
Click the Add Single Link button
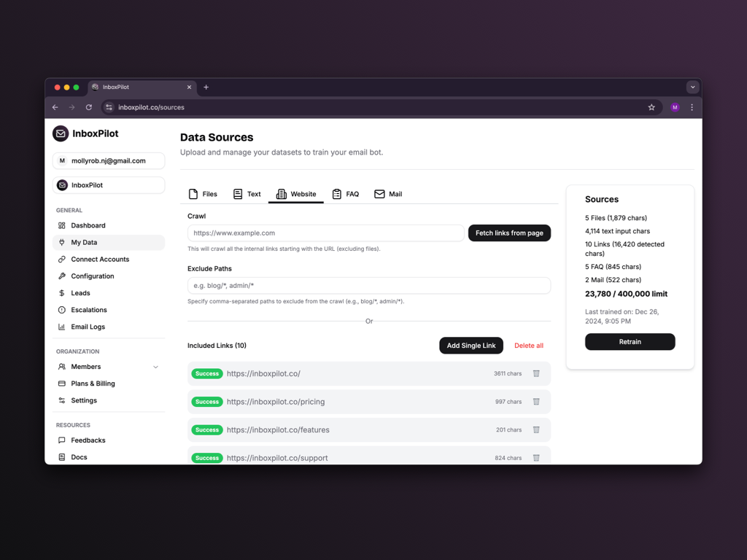471,346
